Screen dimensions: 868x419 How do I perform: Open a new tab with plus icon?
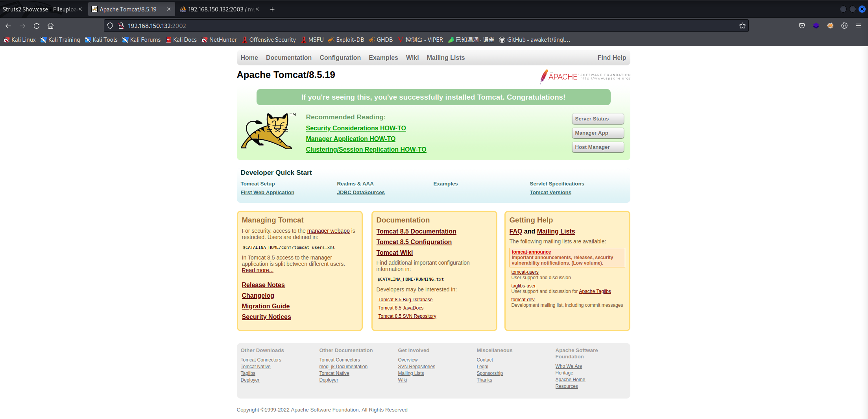coord(272,9)
